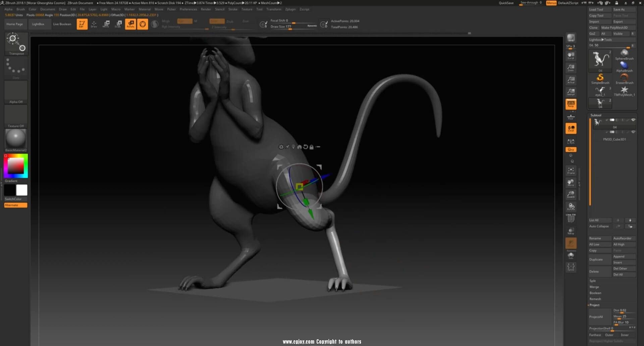Toggle Persp perspective view
The image size is (644, 346).
[x=571, y=104]
